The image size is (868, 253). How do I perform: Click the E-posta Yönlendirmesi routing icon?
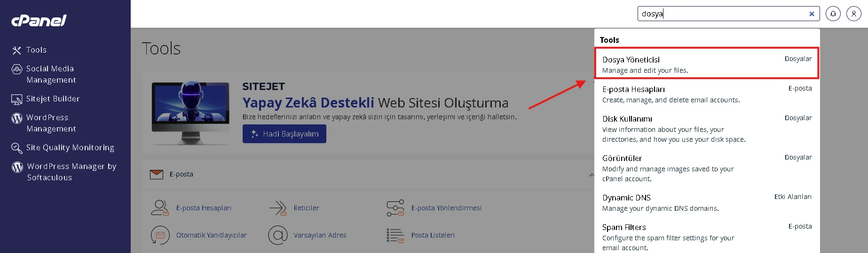tap(395, 207)
